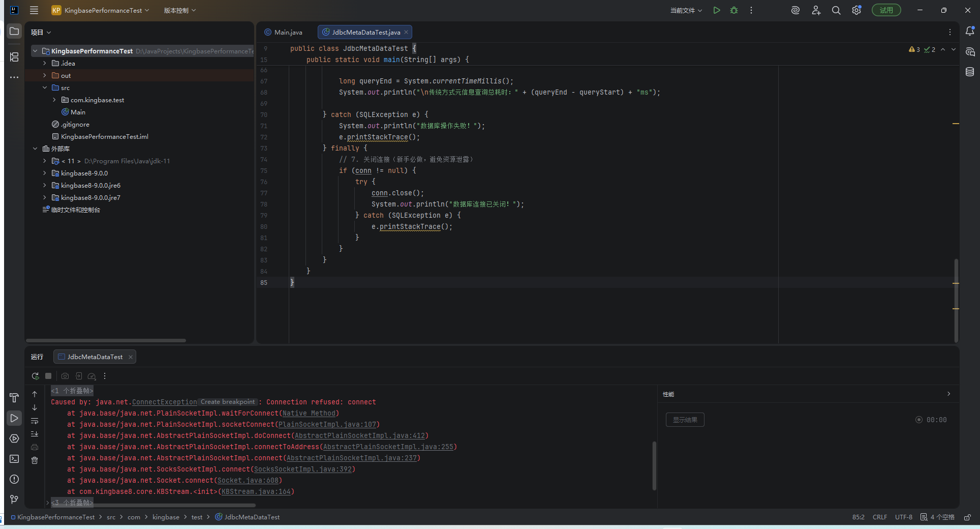Open the 版本控制 dropdown
980x529 pixels.
coord(179,10)
